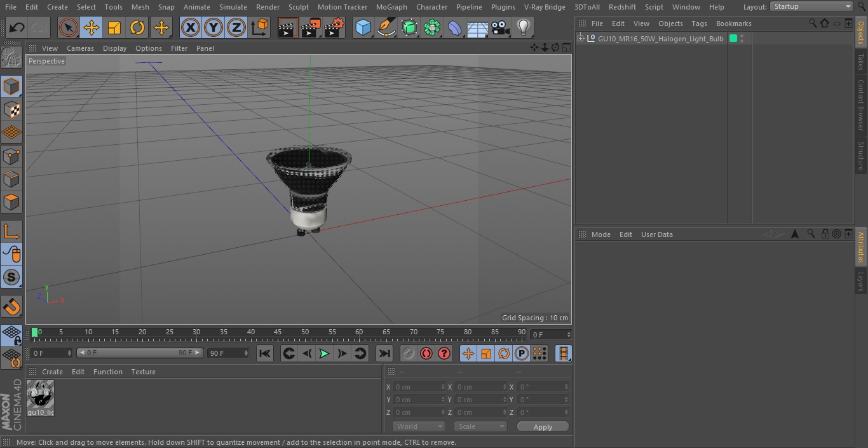Click the Undo arrow icon
Viewport: 868px width, 448px height.
(x=17, y=27)
